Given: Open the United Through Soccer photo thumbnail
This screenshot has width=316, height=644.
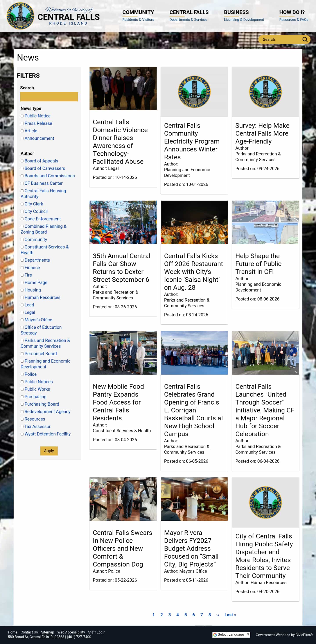Looking at the screenshot, I should pyautogui.click(x=266, y=353).
